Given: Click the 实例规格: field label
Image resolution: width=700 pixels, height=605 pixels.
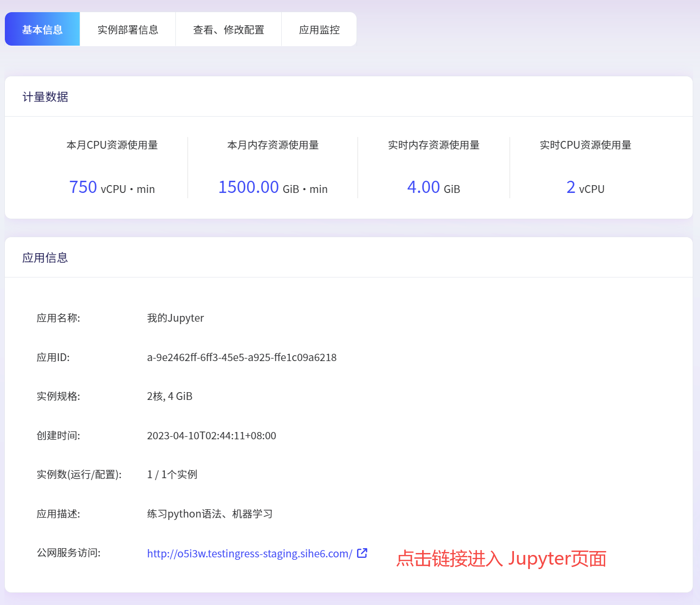Looking at the screenshot, I should click(58, 397).
